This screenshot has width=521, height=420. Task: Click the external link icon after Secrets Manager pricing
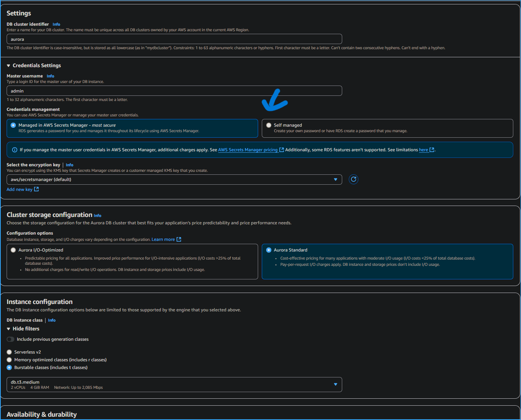(x=281, y=149)
